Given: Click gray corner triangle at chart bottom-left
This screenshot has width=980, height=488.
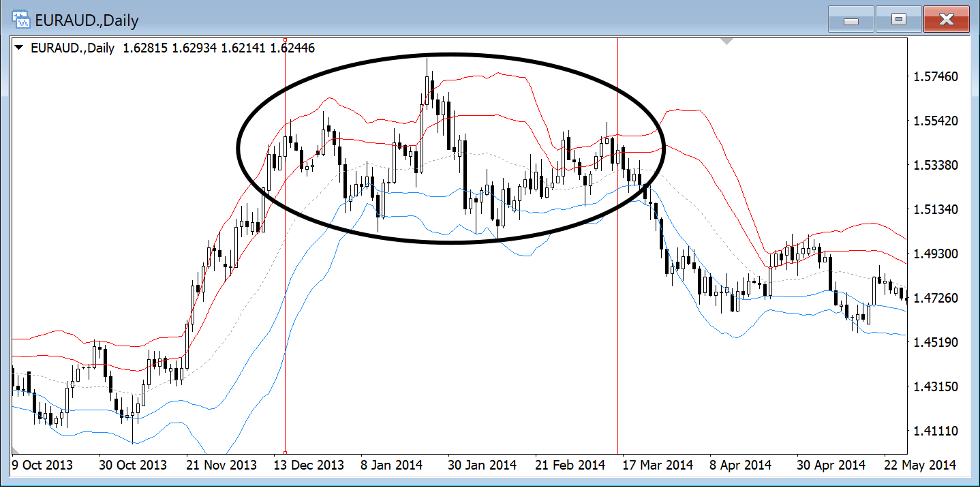Looking at the screenshot, I should point(14,450).
